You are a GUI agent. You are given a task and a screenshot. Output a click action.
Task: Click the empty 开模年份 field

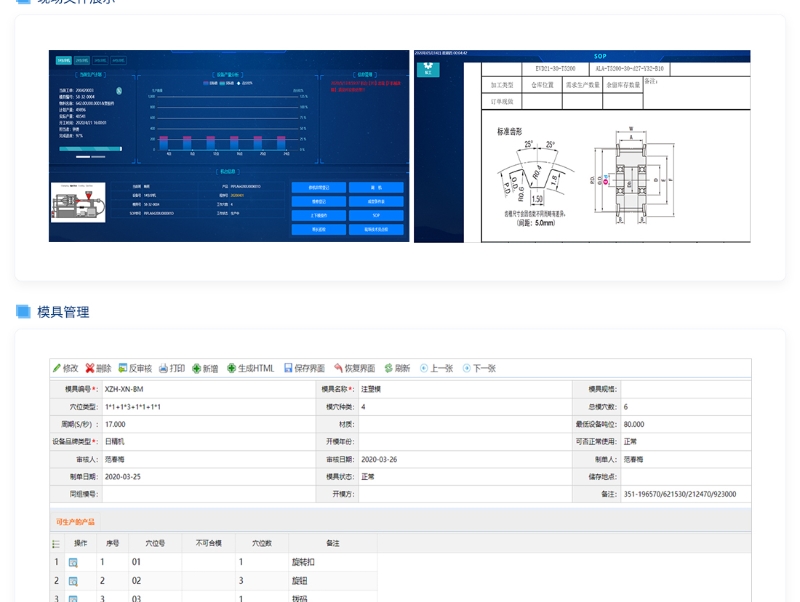pyautogui.click(x=465, y=442)
